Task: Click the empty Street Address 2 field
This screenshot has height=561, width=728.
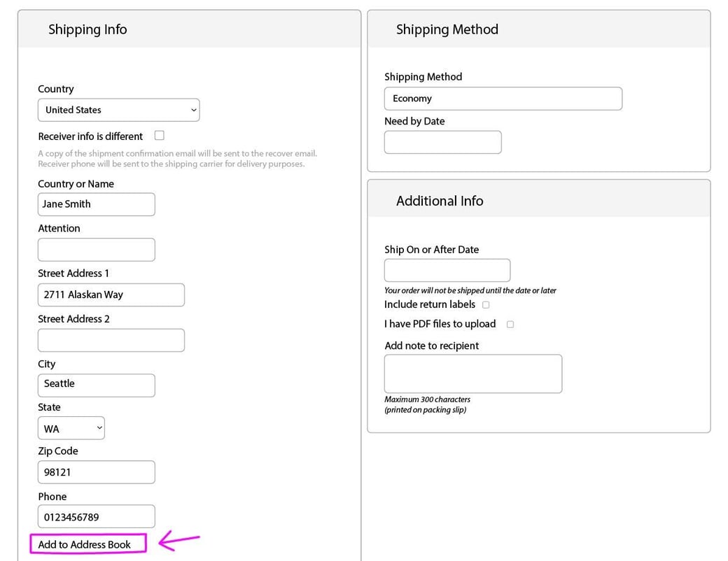Action: point(111,340)
